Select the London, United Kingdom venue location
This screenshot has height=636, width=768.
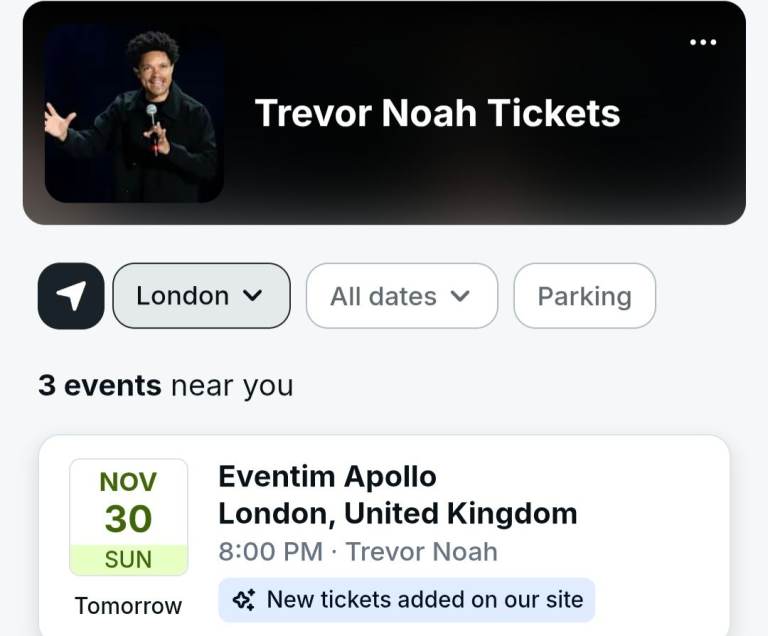(x=397, y=514)
